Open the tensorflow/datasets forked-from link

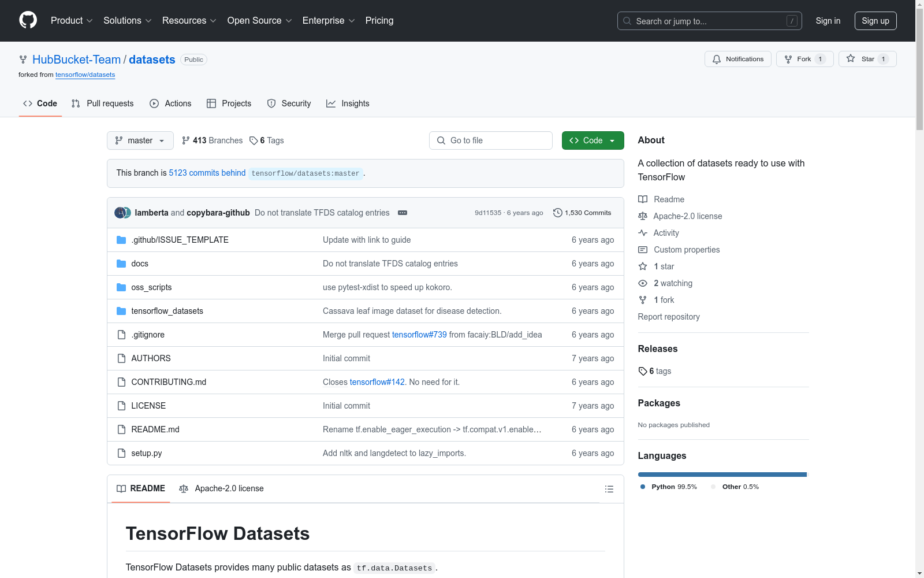point(85,75)
